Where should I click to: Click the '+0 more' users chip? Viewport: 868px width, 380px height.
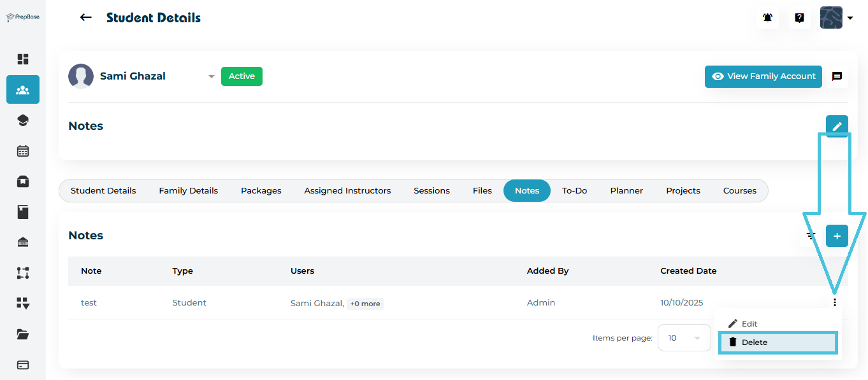pyautogui.click(x=365, y=304)
